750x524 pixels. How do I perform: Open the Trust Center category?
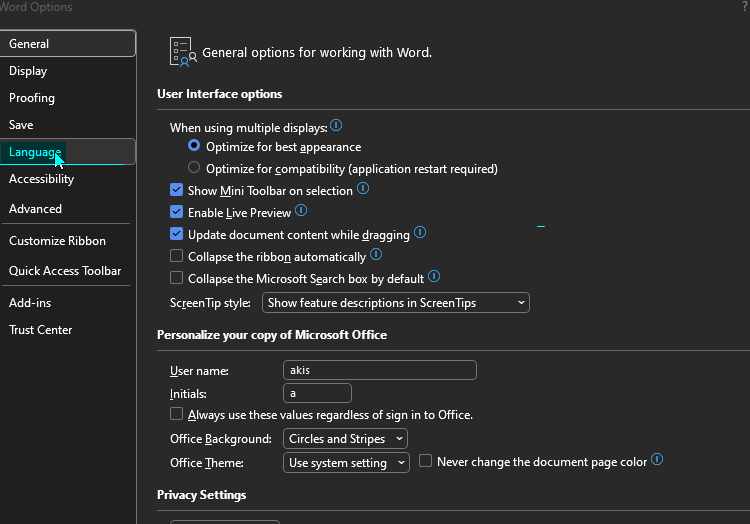pyautogui.click(x=68, y=330)
